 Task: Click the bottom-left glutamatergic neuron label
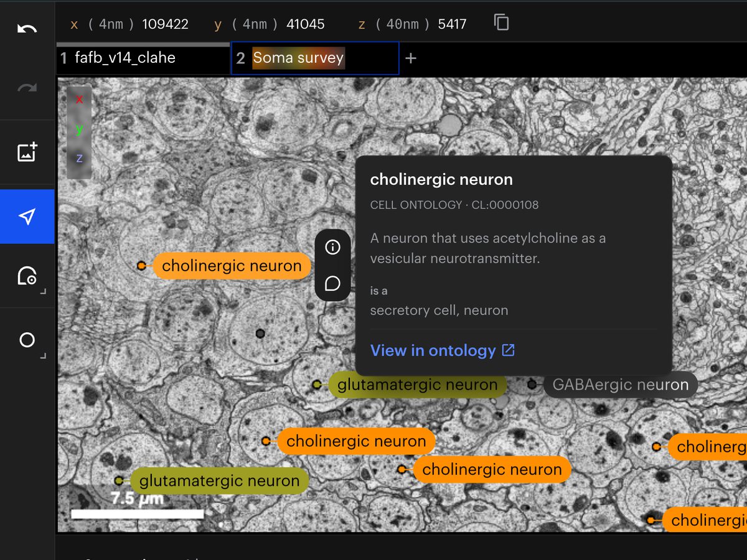pyautogui.click(x=219, y=481)
